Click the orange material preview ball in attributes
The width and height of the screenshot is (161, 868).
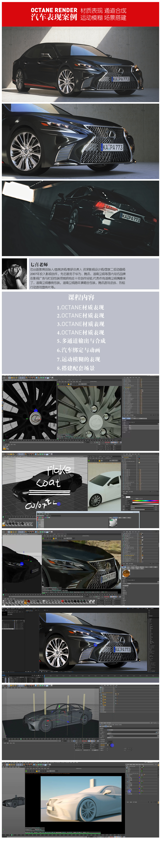126,573
